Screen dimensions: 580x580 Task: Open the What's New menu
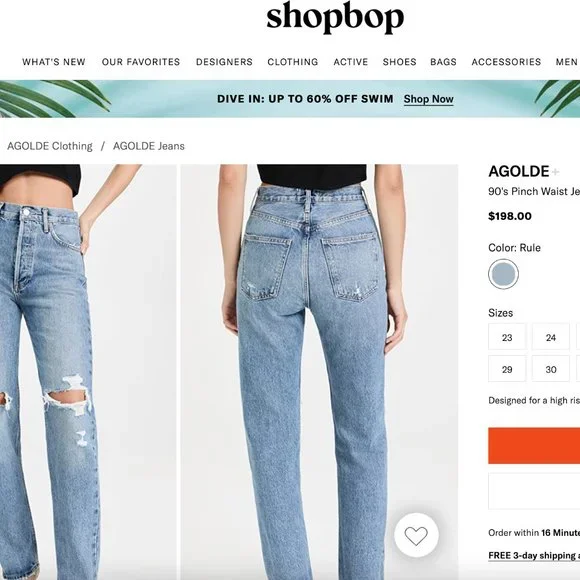(x=54, y=62)
